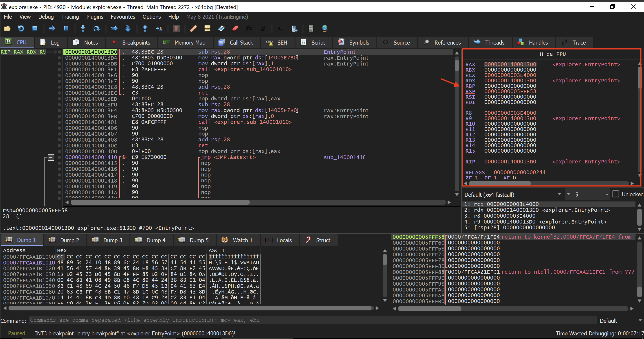Image resolution: width=644 pixels, height=339 pixels.
Task: Restart the debuggee with the restart icon
Action: [x=21, y=29]
